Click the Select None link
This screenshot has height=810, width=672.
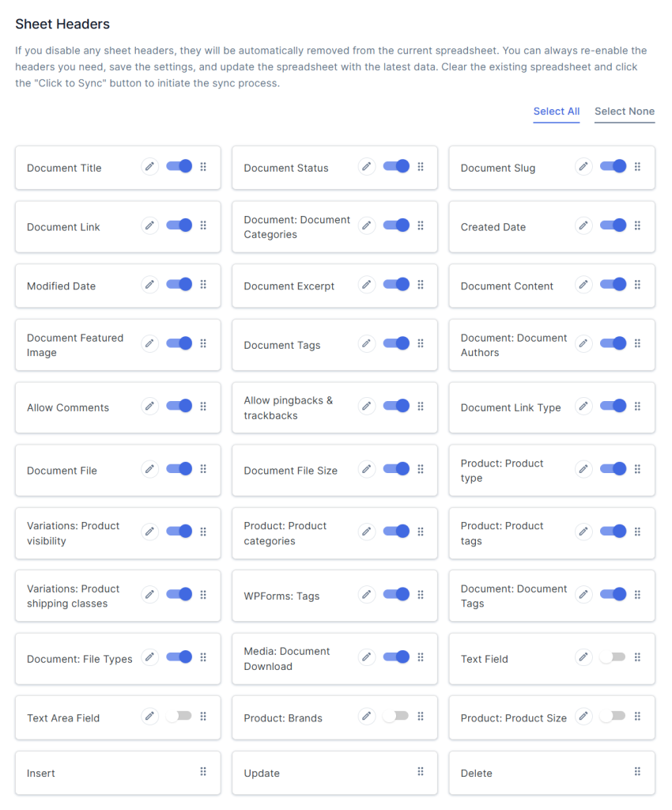[625, 112]
